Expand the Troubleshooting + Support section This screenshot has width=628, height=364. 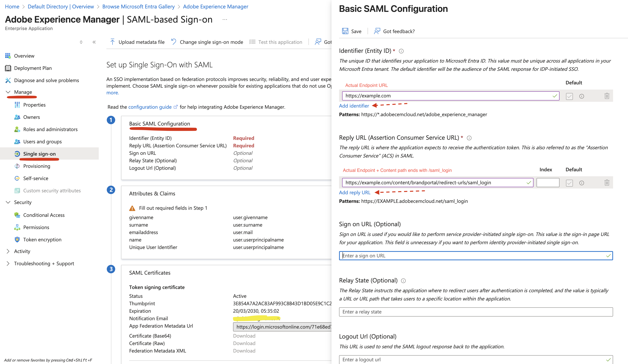pos(8,264)
